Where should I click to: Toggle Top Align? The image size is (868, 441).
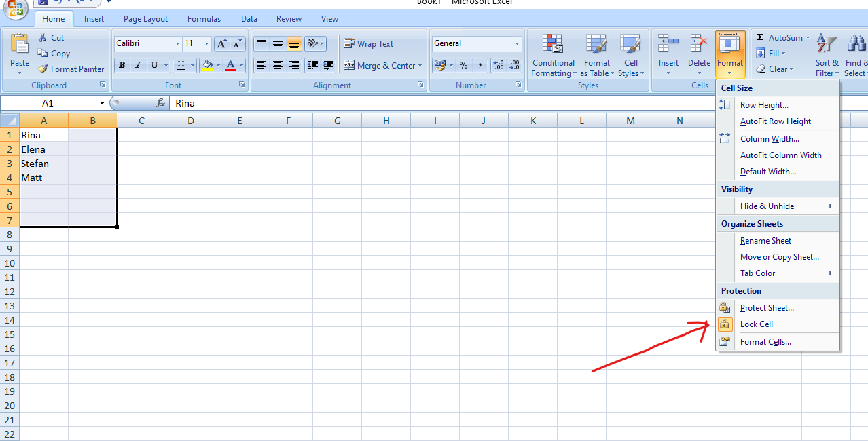(x=261, y=44)
